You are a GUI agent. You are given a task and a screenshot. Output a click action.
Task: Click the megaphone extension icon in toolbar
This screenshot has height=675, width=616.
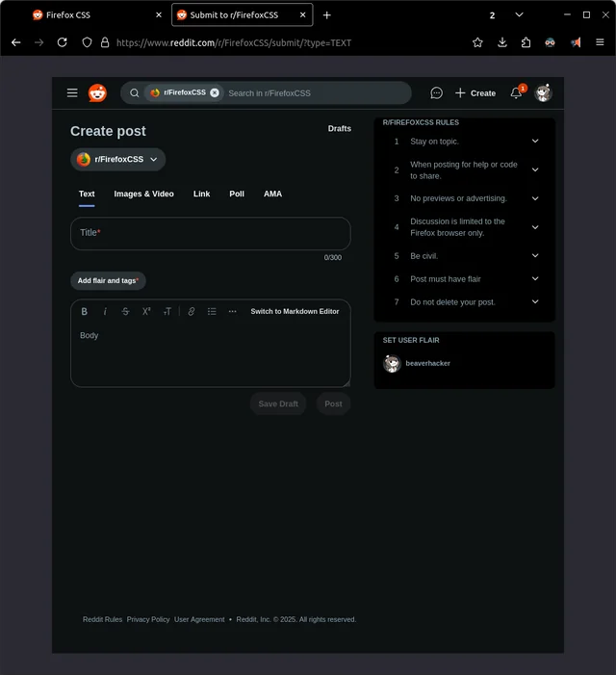tap(576, 42)
